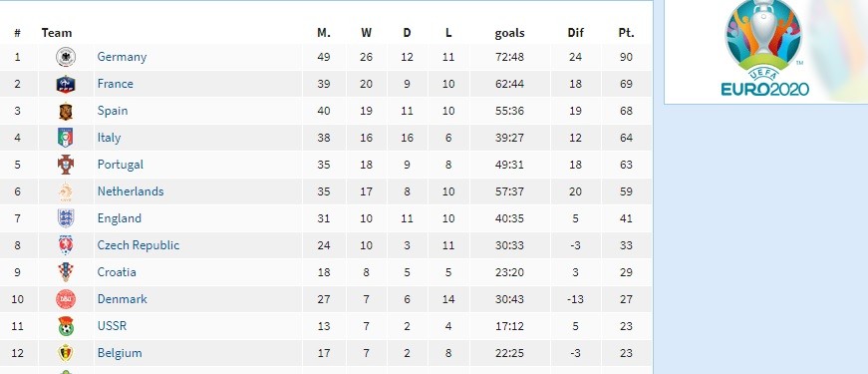Click the Netherlands lion crest icon
This screenshot has height=374, width=868.
point(66,191)
